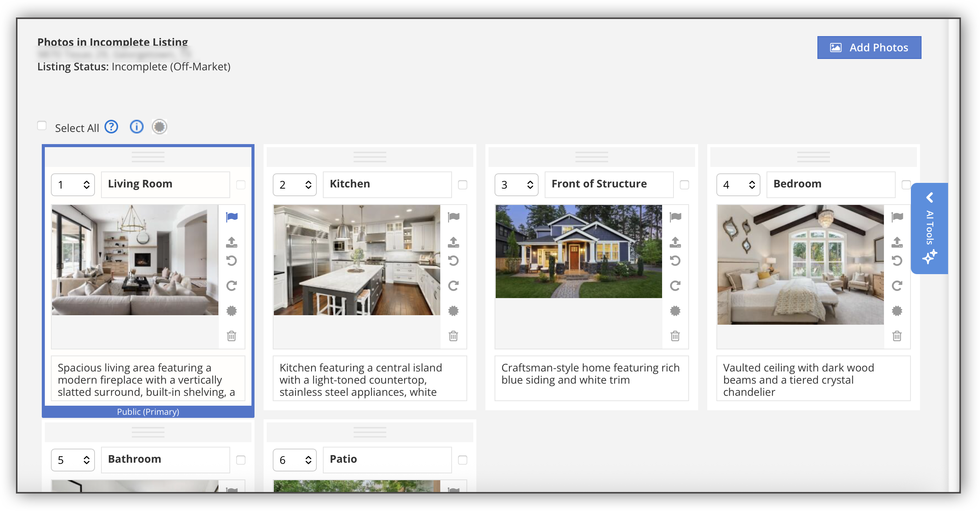Click the upload icon on the Kitchen photo

453,242
